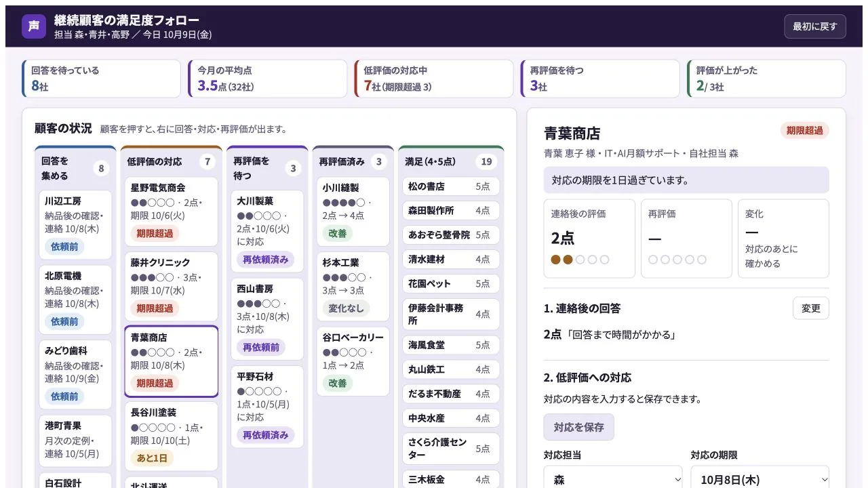This screenshot has width=868, height=488.
Task: Open the 回答を待っている summary card
Action: coord(102,79)
